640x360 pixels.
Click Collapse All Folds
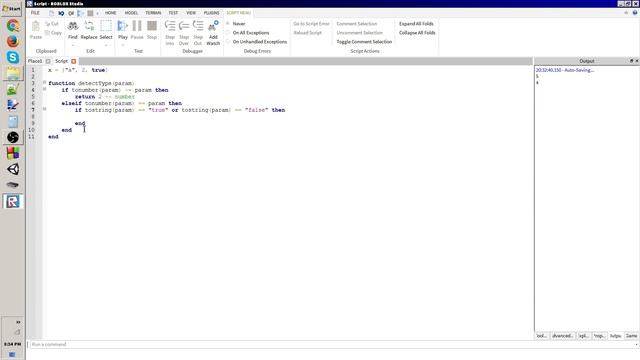click(417, 33)
